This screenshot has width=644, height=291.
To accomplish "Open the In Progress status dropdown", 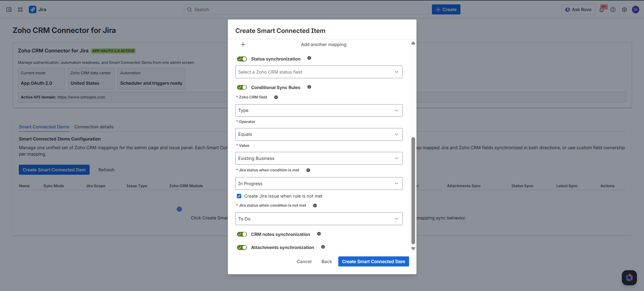I will [x=319, y=183].
